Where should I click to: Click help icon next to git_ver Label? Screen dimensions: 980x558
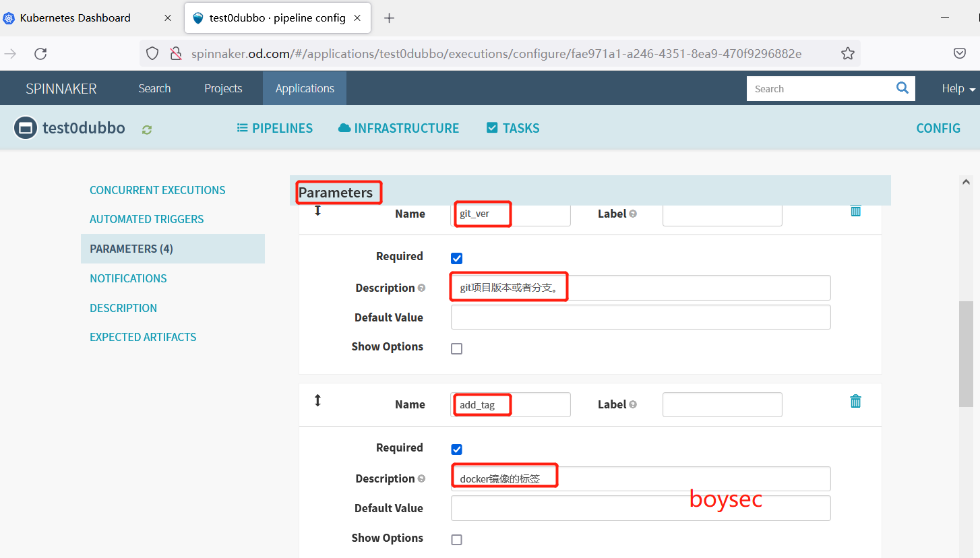[633, 214]
